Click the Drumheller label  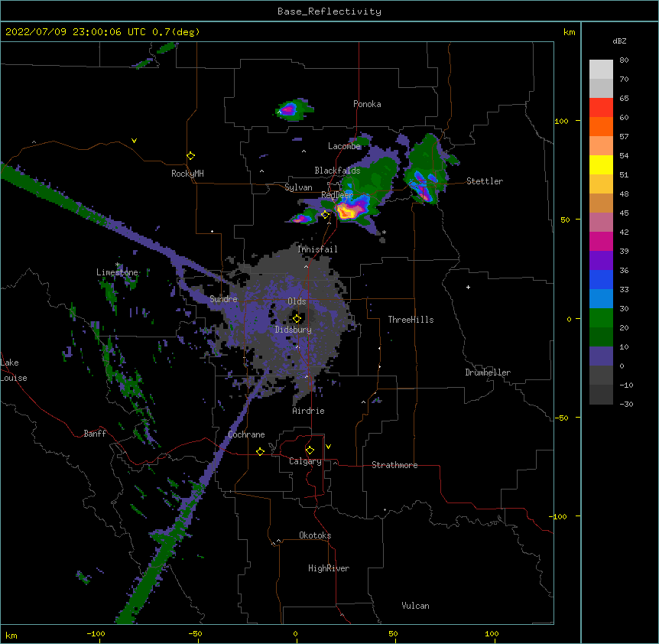(x=488, y=372)
